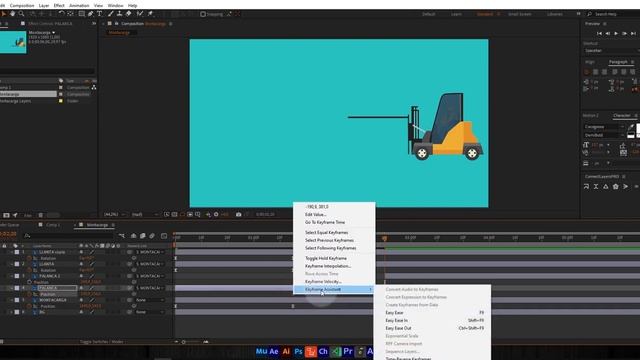
Task: Step back one frame in Preview
Action: pyautogui.click(x=608, y=33)
